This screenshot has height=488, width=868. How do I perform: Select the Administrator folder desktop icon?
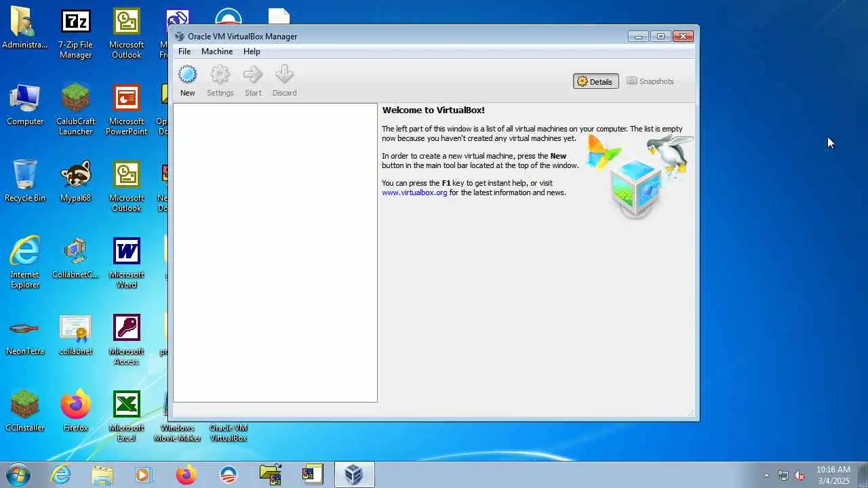(25, 28)
